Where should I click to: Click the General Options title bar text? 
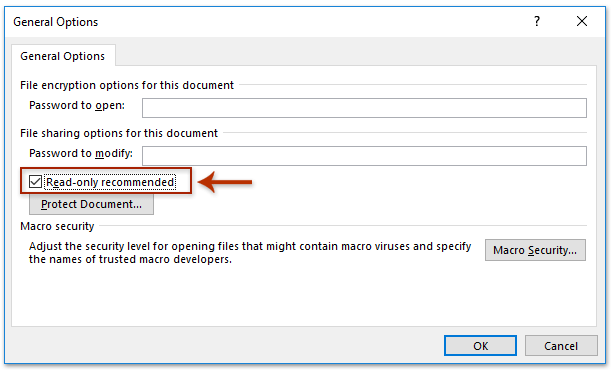click(x=56, y=22)
